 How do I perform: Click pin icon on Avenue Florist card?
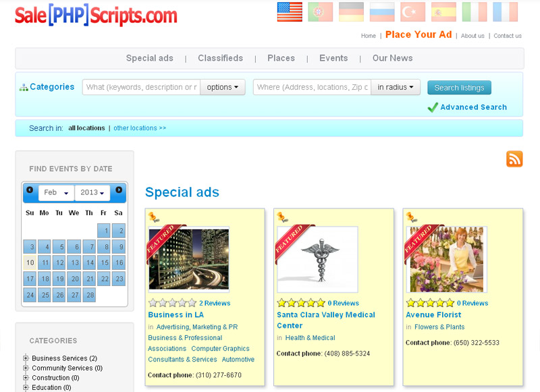411,217
